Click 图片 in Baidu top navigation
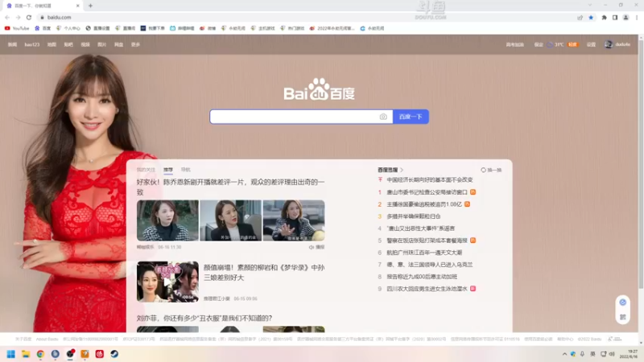 click(x=102, y=44)
